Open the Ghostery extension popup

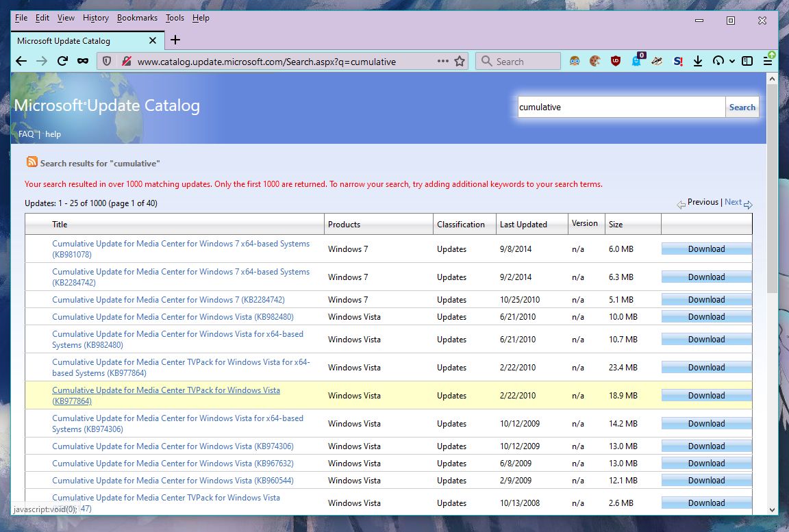point(637,62)
